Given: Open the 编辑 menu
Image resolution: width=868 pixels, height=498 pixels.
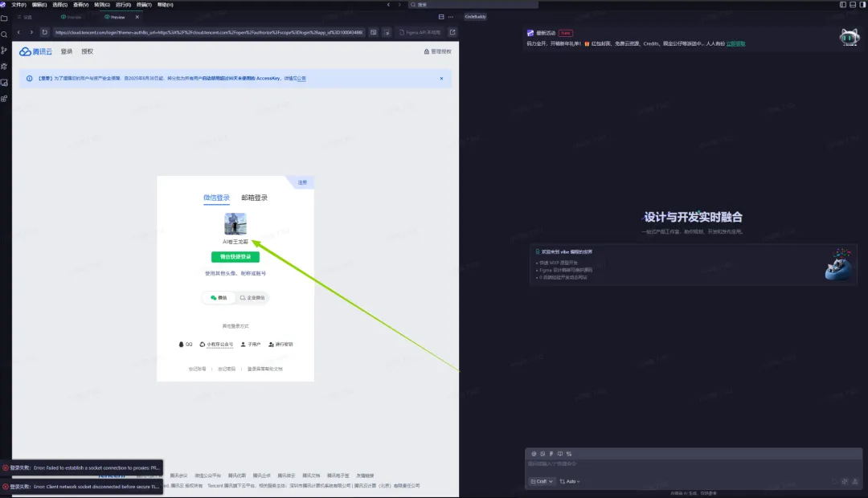Looking at the screenshot, I should 39,5.
